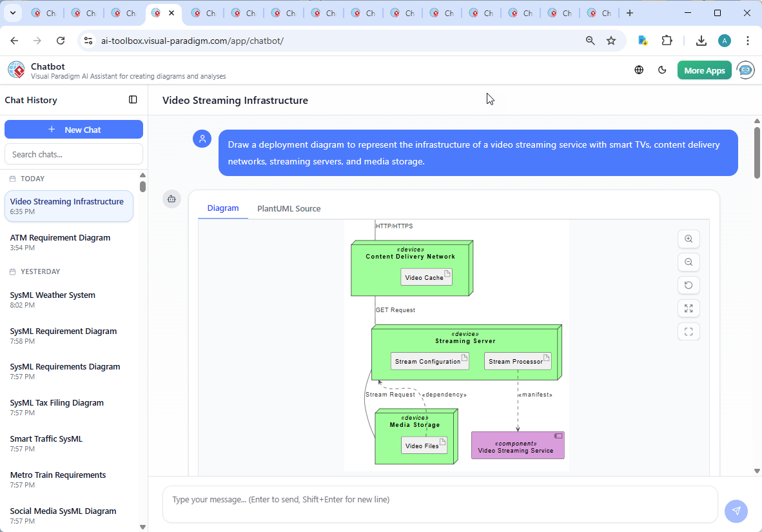The image size is (762, 532).
Task: Open the Chrome menu with three dots
Action: 748,40
